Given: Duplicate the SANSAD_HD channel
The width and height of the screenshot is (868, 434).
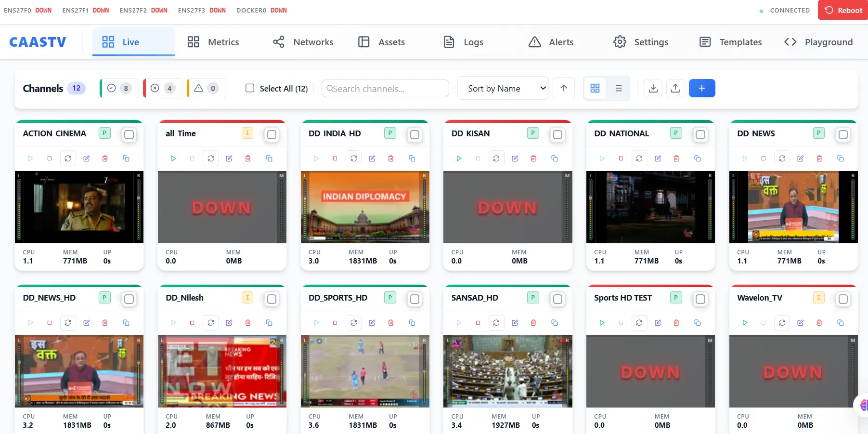Looking at the screenshot, I should tap(555, 323).
